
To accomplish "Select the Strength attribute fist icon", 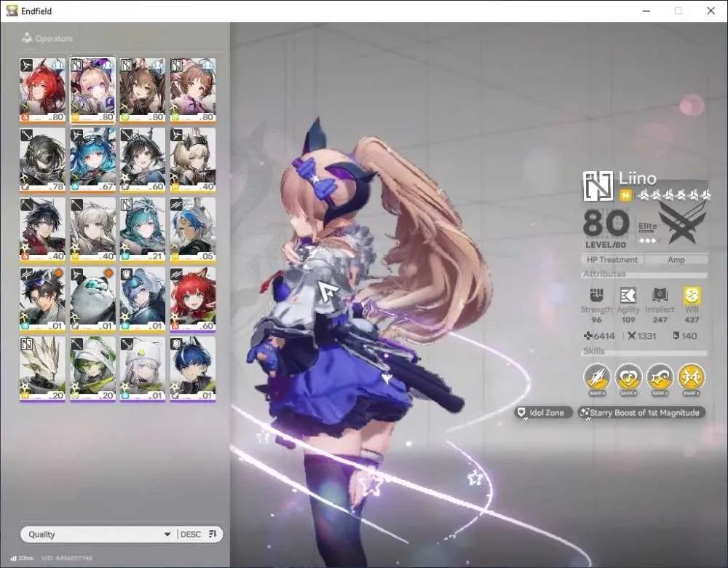I will 596,295.
